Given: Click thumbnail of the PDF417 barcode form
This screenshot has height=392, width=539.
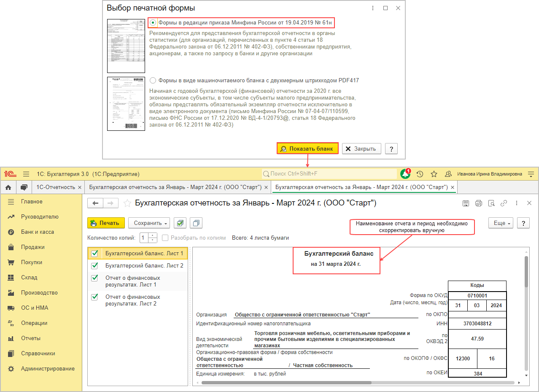Looking at the screenshot, I should 126,103.
